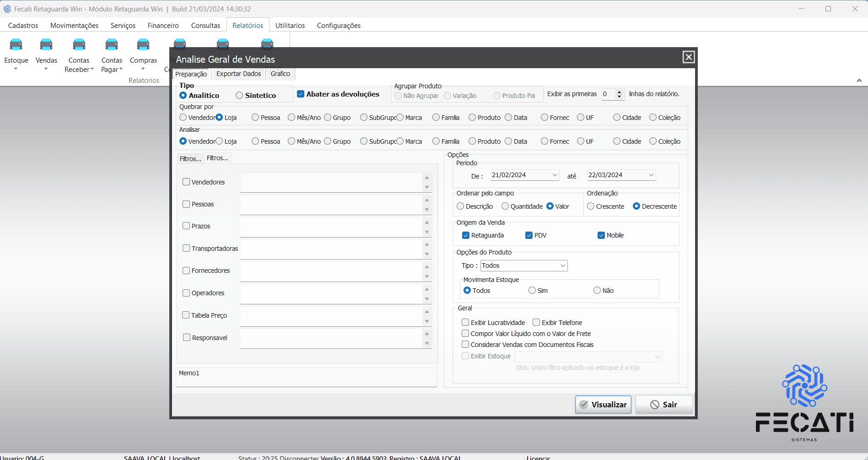868x460 pixels.
Task: Open the Vendas reports printer icon
Action: (x=46, y=45)
